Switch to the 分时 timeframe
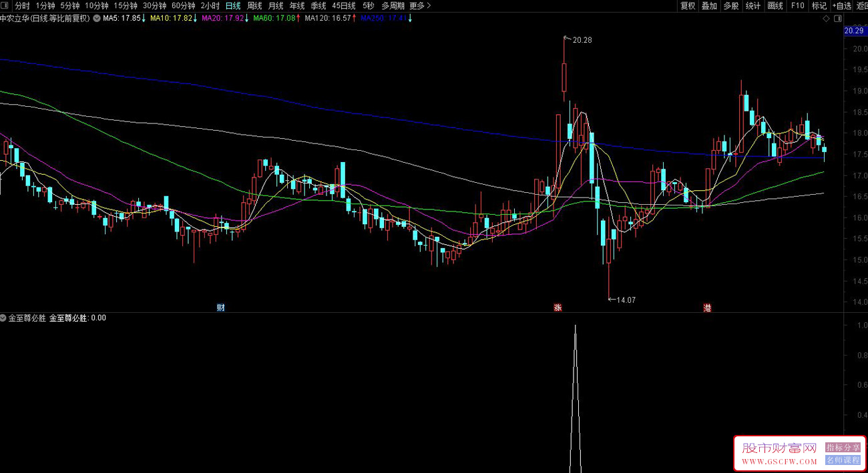 [x=23, y=6]
